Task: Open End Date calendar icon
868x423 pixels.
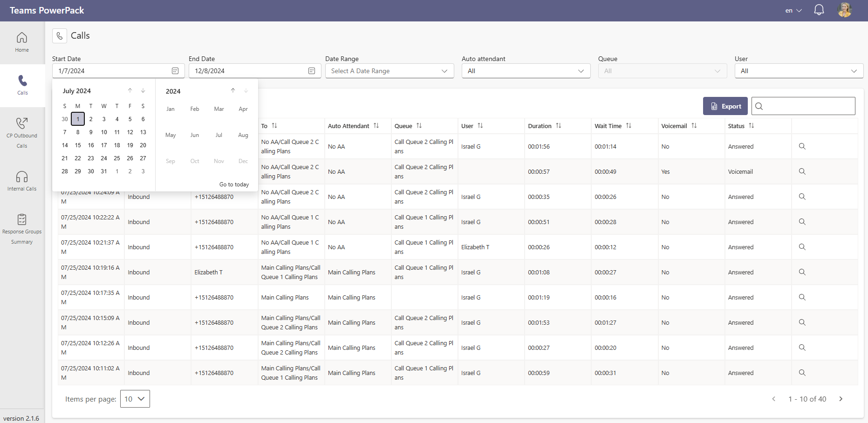Action: [312, 71]
